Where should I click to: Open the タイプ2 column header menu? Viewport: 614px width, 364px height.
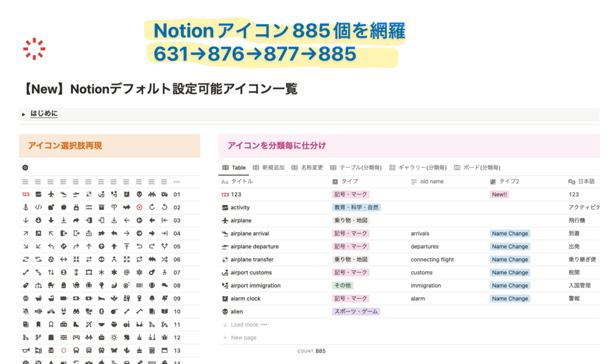505,181
